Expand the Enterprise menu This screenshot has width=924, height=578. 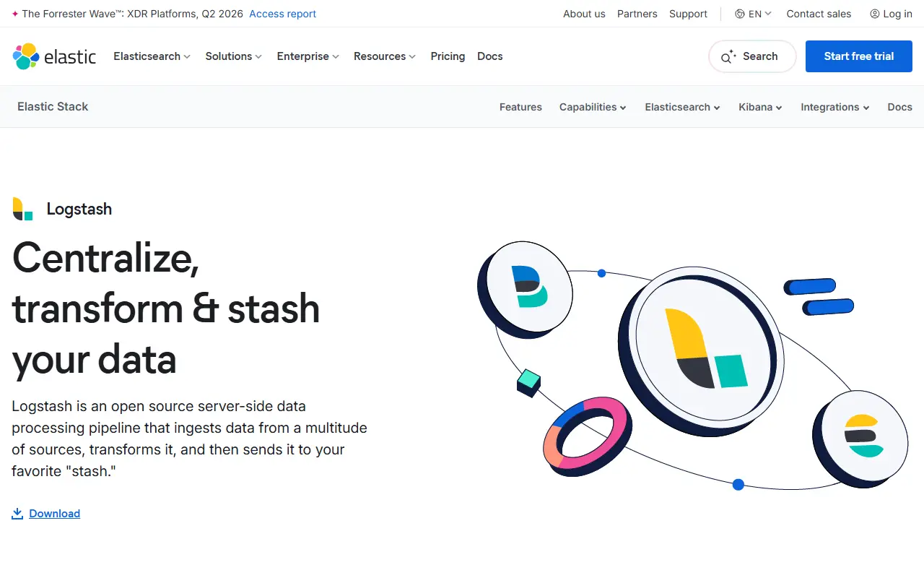(x=308, y=56)
